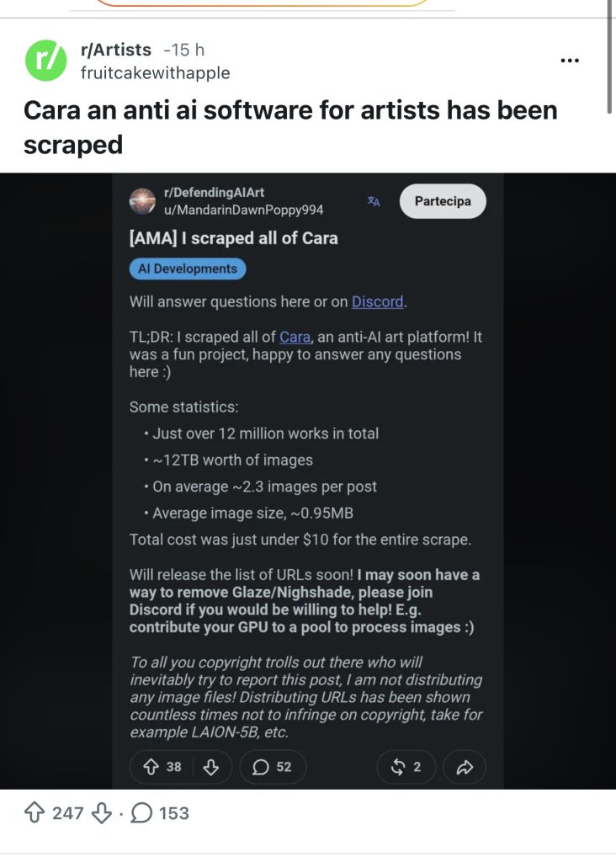Viewport: 616px width, 862px height.
Task: Downvote the r/Artists post
Action: tap(102, 813)
